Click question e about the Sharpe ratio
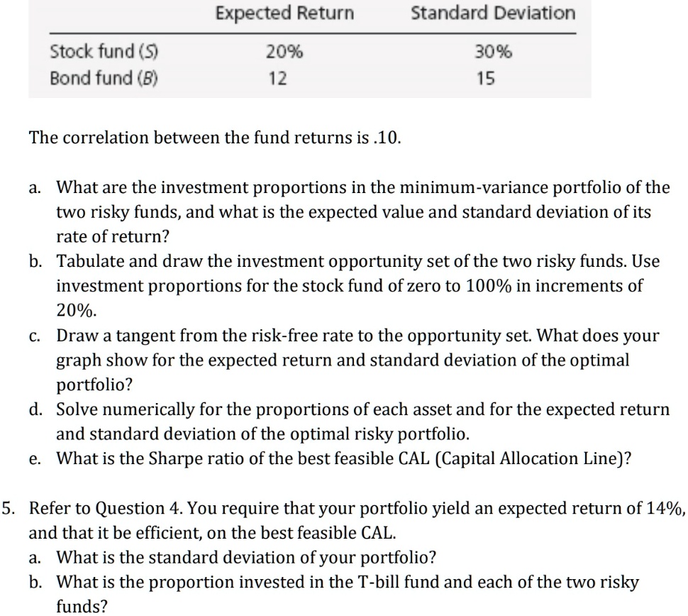The width and height of the screenshot is (688, 616). coord(331,458)
